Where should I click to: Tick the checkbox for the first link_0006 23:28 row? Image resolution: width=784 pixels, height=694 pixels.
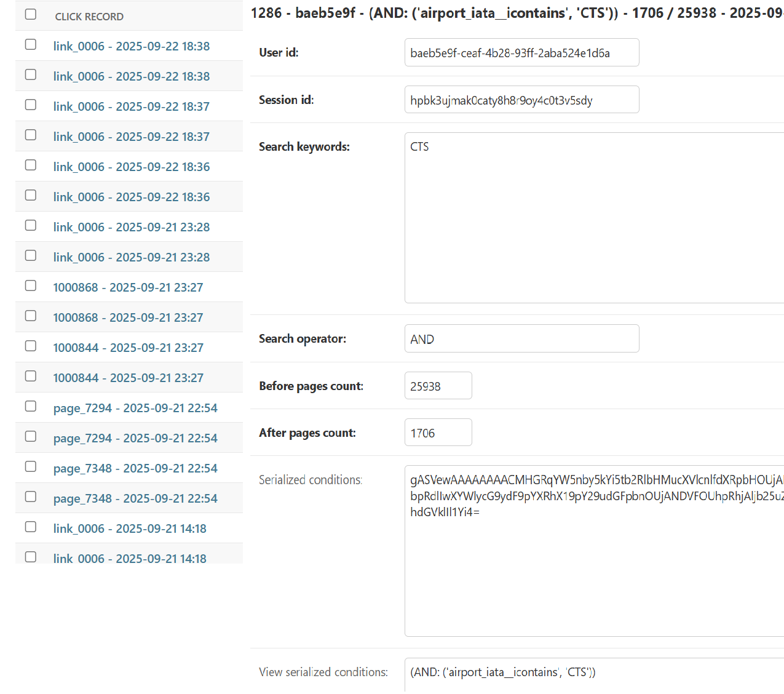tap(31, 226)
